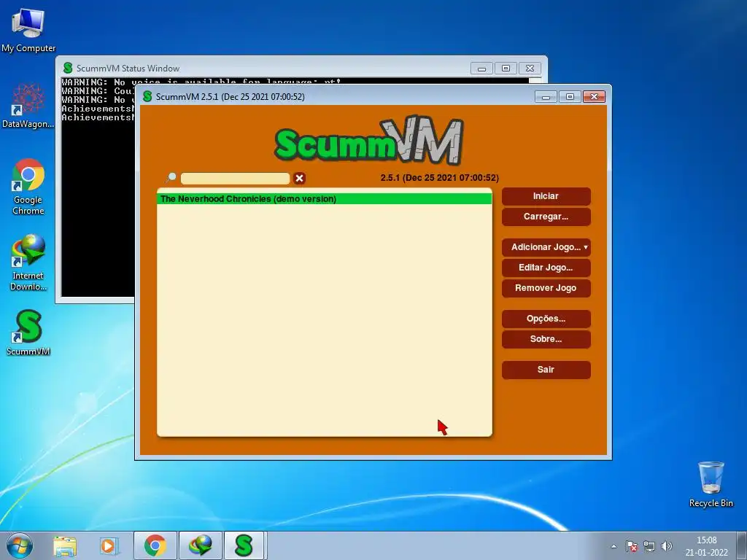Open the network tray icon
Image resolution: width=747 pixels, height=560 pixels.
[649, 546]
